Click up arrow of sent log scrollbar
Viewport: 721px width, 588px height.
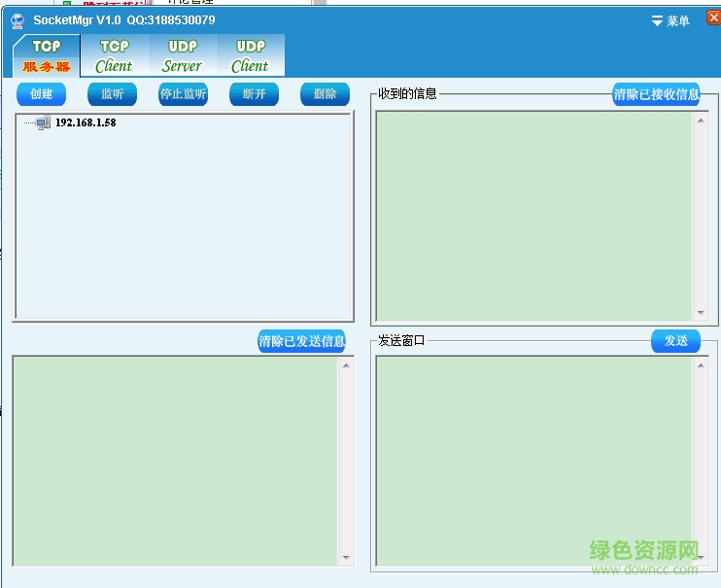click(x=346, y=365)
